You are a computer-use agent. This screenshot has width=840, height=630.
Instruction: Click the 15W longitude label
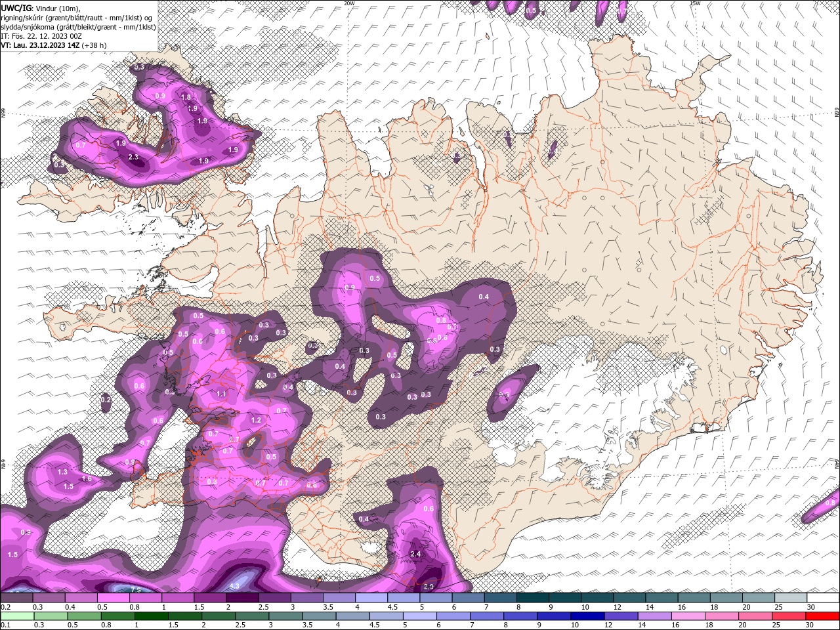point(695,3)
